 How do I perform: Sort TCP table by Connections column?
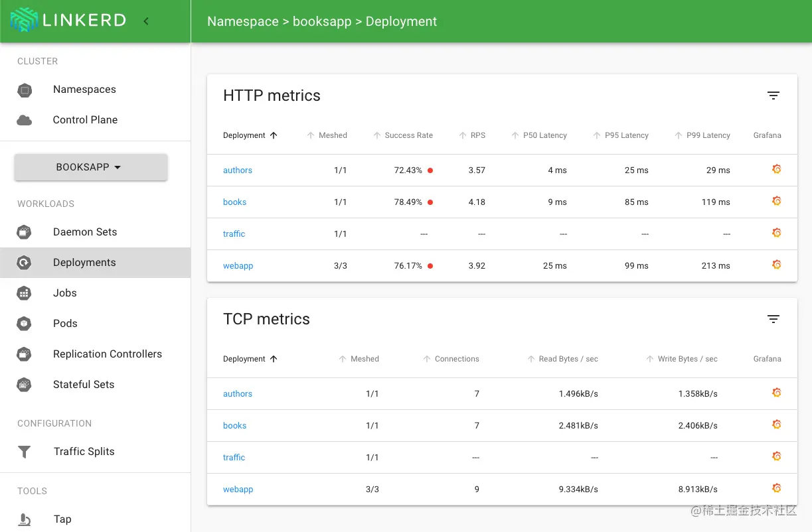451,359
